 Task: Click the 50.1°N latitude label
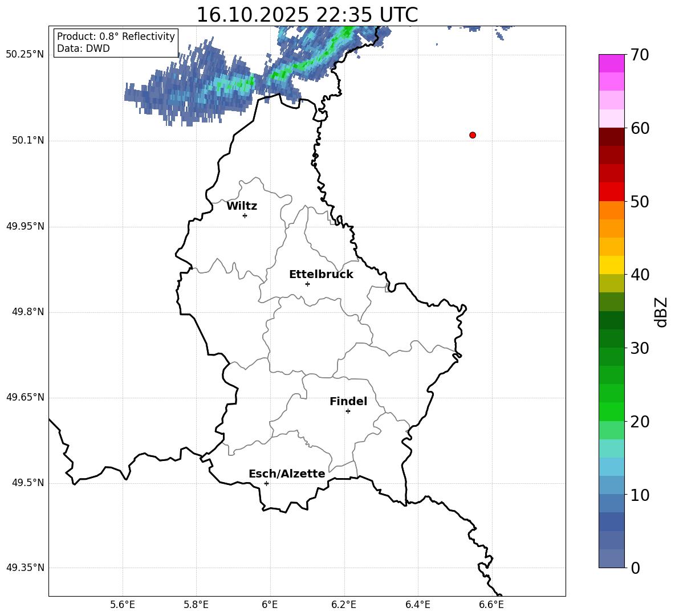[28, 140]
